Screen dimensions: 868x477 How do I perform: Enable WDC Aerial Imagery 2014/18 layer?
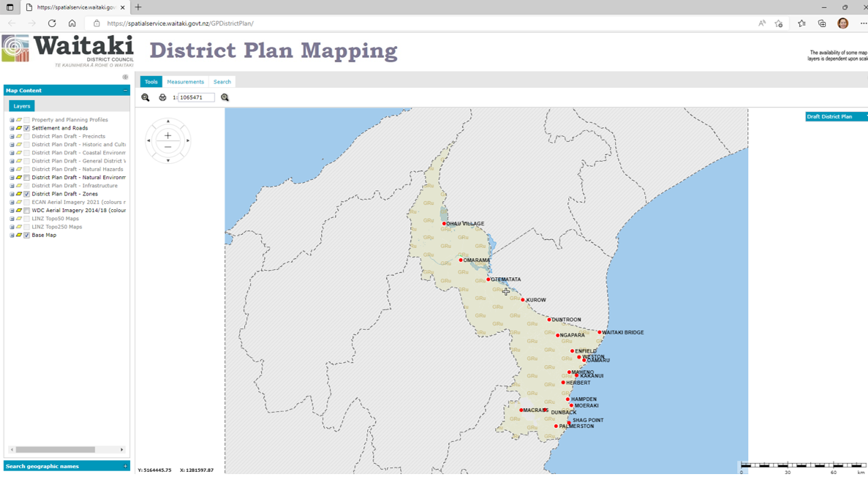click(x=26, y=211)
